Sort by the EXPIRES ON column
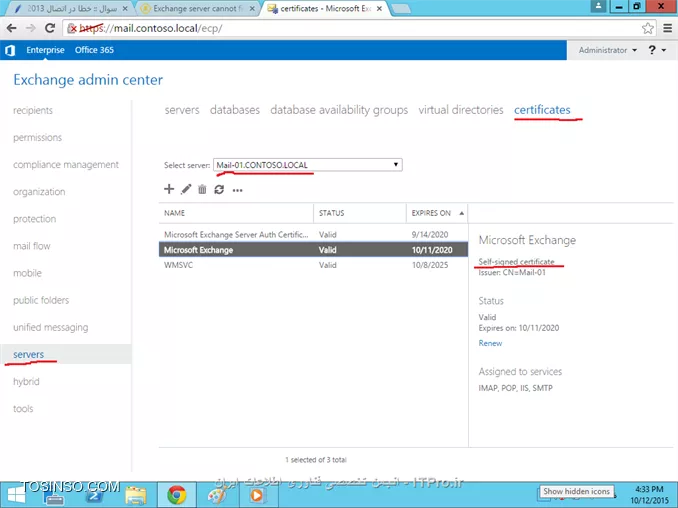This screenshot has height=508, width=678. coord(437,213)
